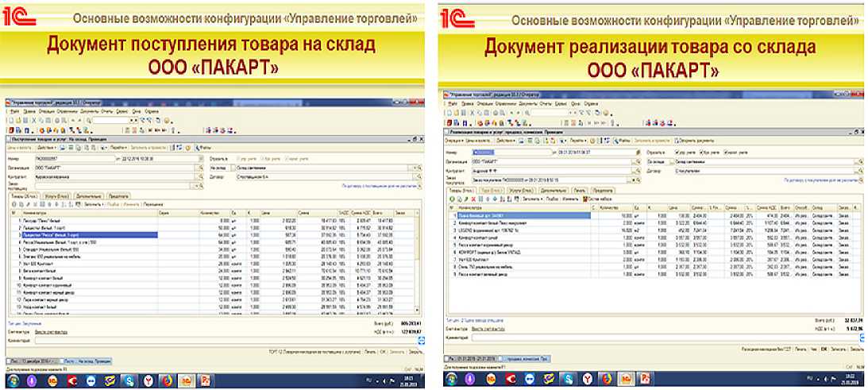This screenshot has height=390, width=868.
Task: Expand Заполнить dropdown in Реализация table
Action: (x=533, y=199)
